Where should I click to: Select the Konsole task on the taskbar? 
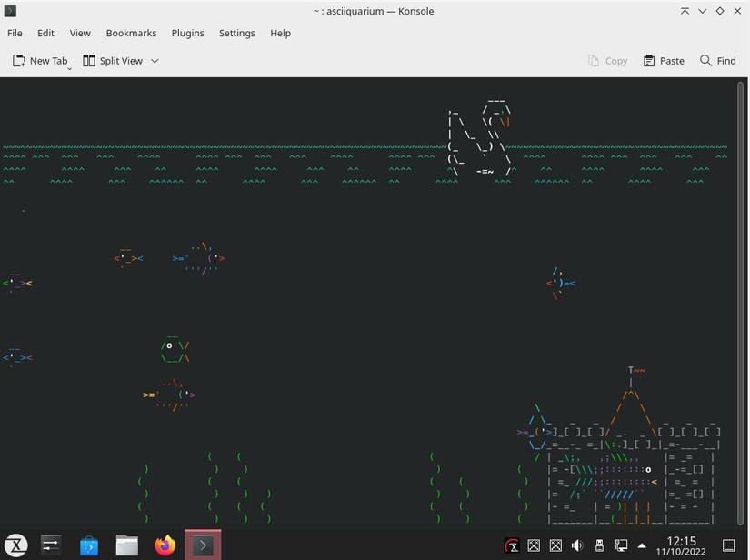[203, 545]
